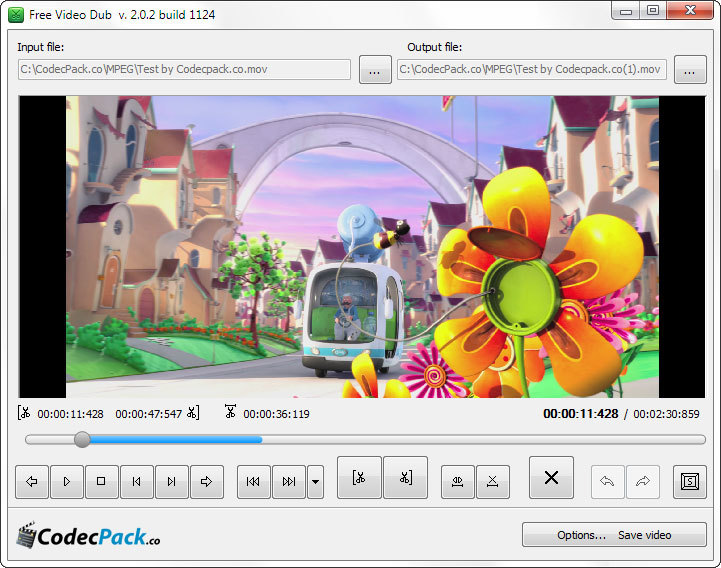
Task: Click the CodecPack.co logo
Action: coord(88,536)
